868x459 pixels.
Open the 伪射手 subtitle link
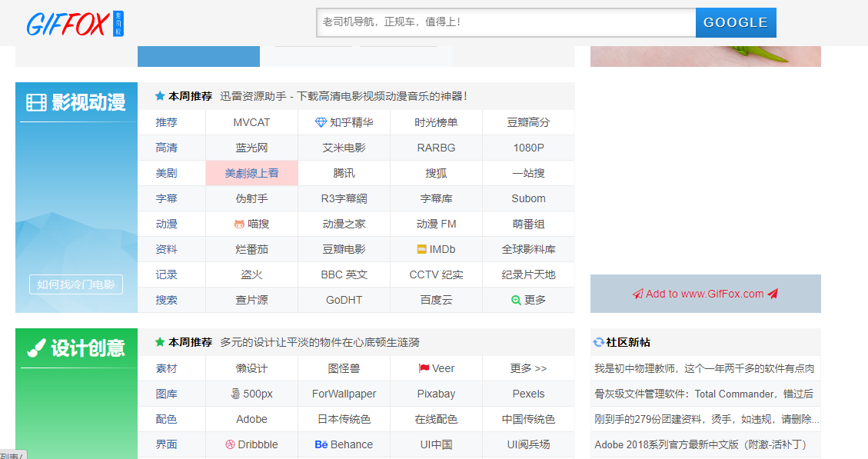point(252,199)
